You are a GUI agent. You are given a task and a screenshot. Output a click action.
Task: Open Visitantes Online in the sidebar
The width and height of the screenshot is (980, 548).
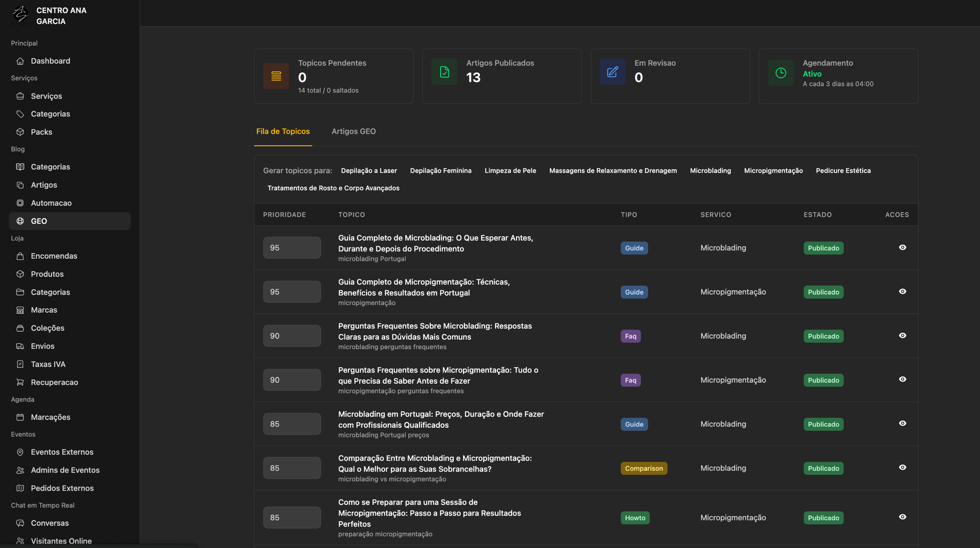(70, 541)
